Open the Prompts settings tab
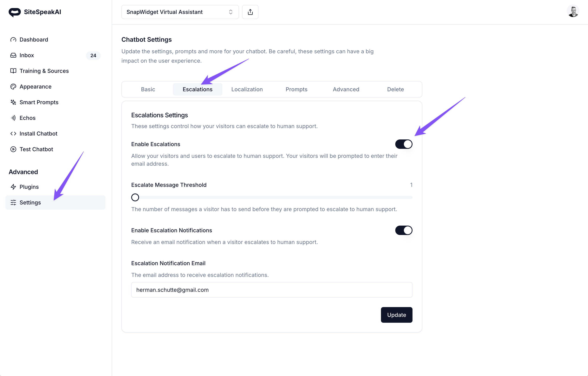 (296, 89)
